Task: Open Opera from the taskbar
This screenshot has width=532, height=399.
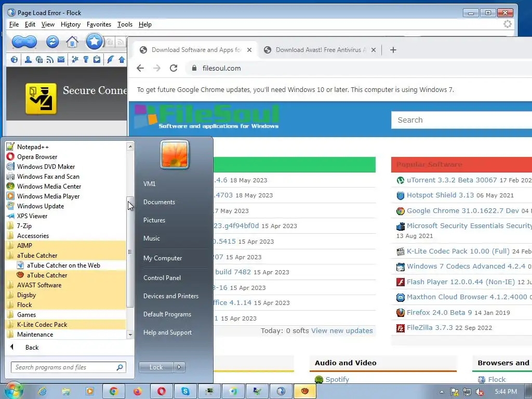Action: (162, 392)
